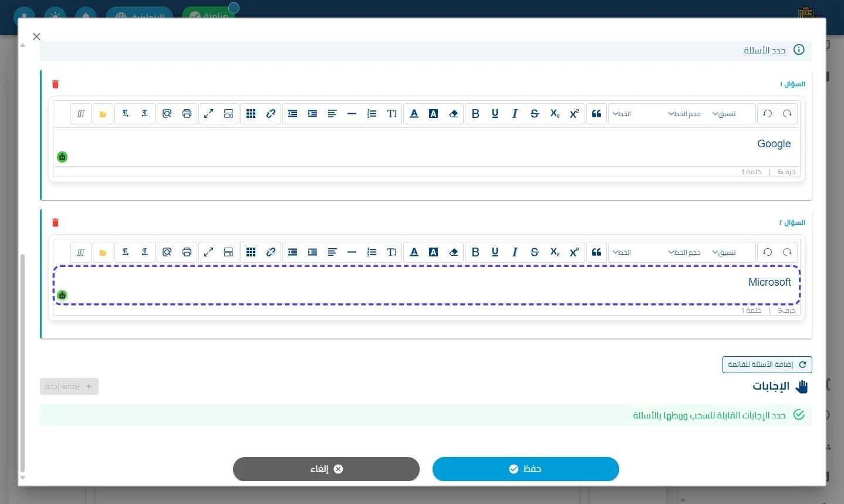Insert page break in Google question toolbar
This screenshot has height=504, width=844.
[229, 114]
